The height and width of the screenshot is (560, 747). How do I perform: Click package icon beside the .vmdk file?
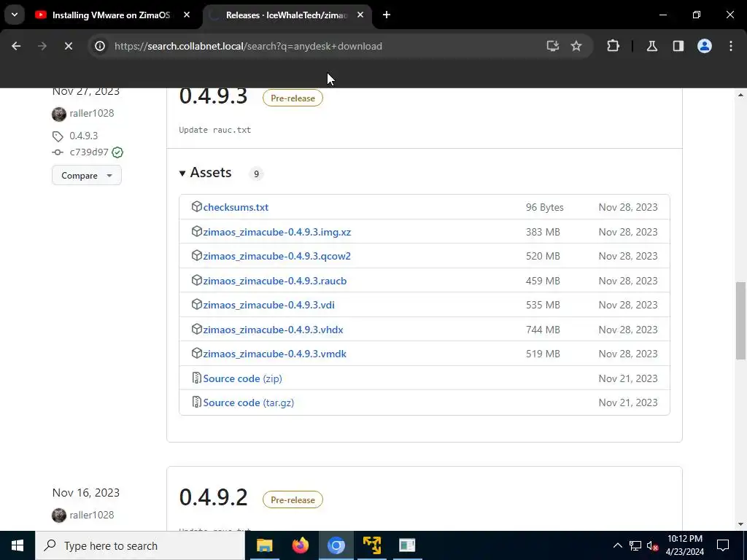click(x=197, y=354)
